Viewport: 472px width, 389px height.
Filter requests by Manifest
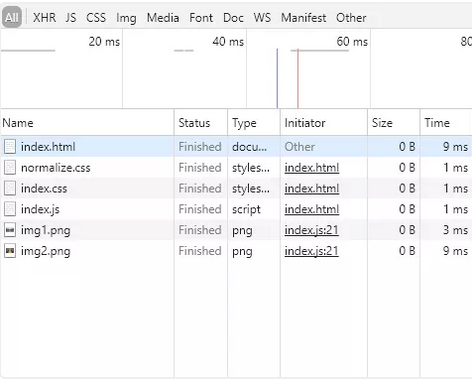tap(303, 17)
